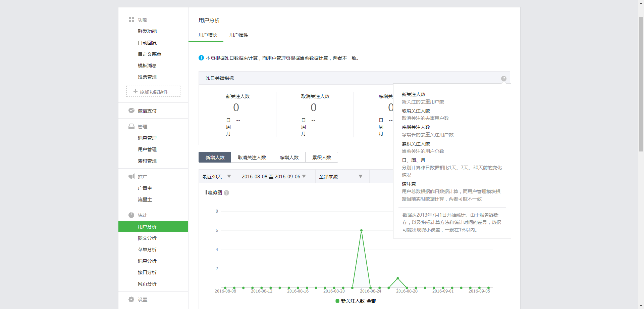This screenshot has height=309, width=644.
Task: Open 自定义菜单 in sidebar
Action: pyautogui.click(x=150, y=54)
